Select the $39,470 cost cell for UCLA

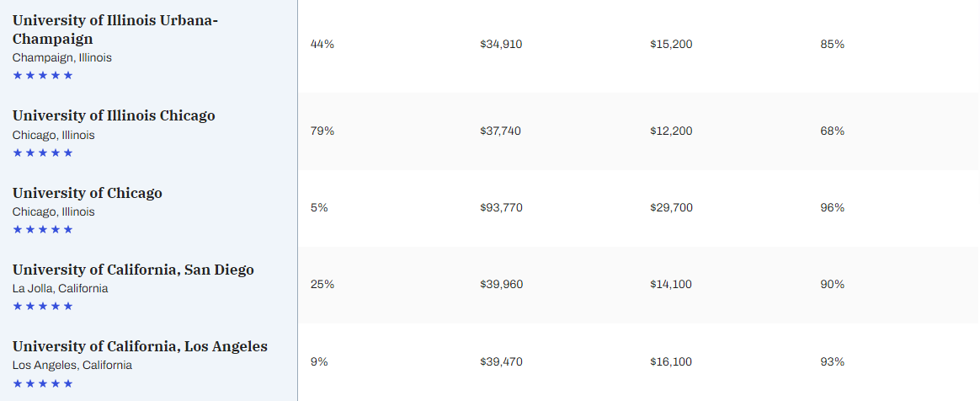click(501, 361)
